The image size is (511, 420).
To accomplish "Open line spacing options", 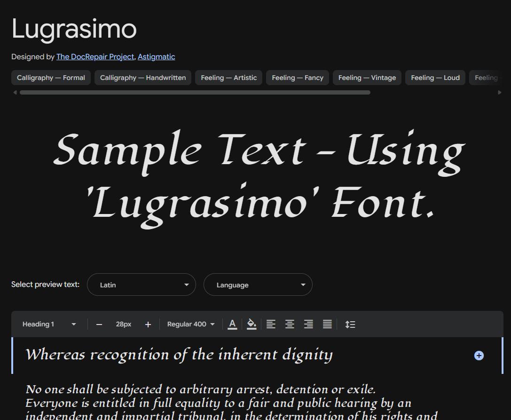I will click(x=350, y=324).
